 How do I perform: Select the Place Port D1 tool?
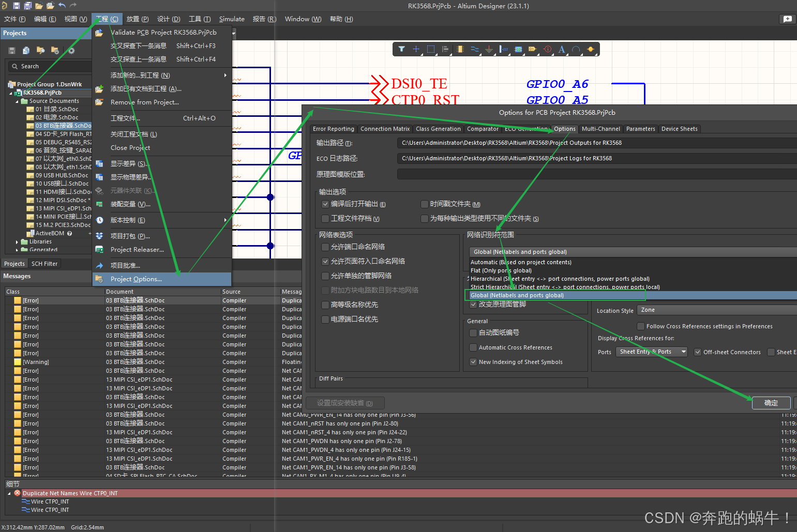click(532, 49)
